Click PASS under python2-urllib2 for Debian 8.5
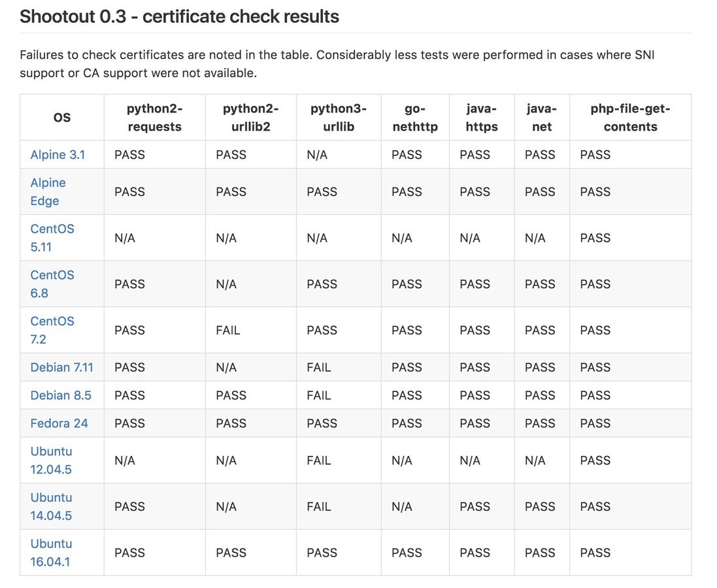The image size is (717, 588). (x=231, y=395)
